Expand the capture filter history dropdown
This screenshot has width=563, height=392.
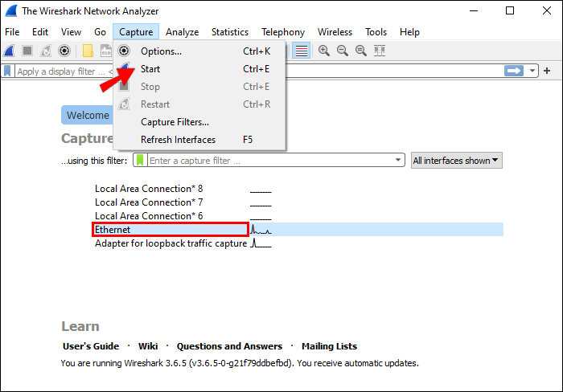398,160
